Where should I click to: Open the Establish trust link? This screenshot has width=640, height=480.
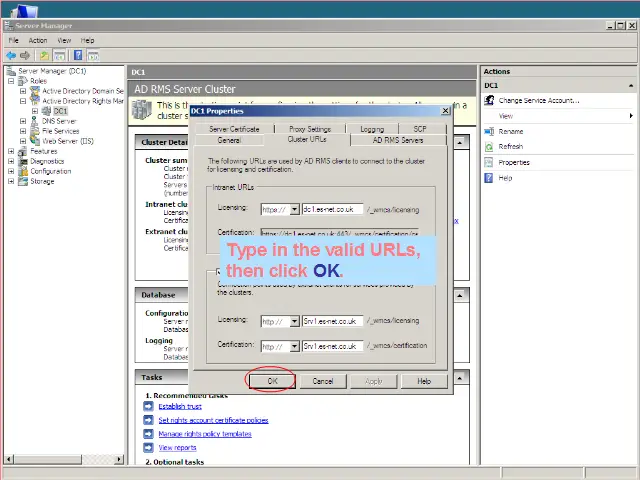pos(179,407)
